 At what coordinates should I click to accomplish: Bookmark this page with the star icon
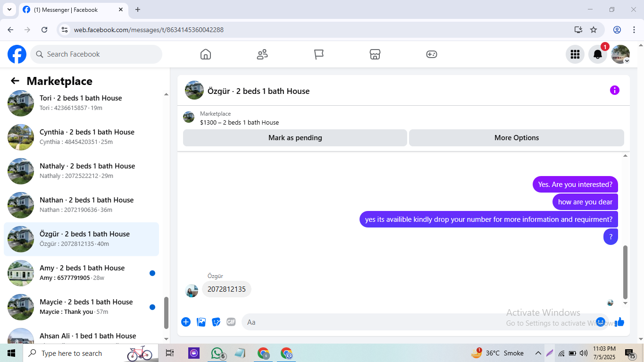(594, 30)
